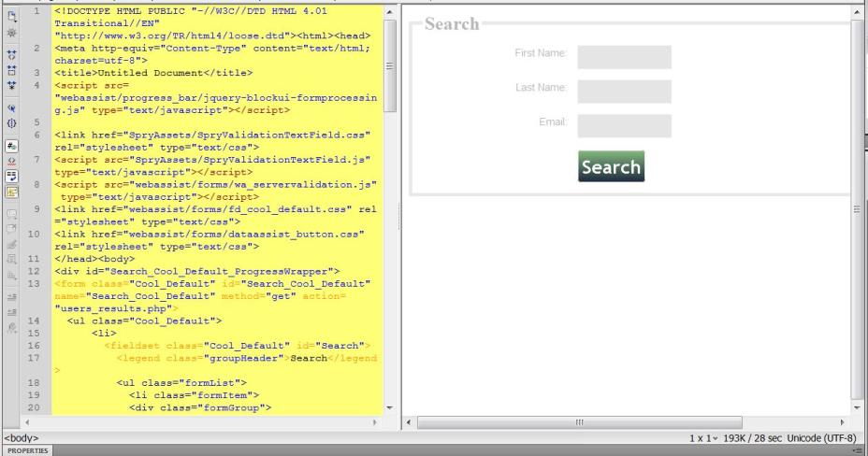Image resolution: width=868 pixels, height=456 pixels.
Task: Click Indent Code icon
Action: 11,297
